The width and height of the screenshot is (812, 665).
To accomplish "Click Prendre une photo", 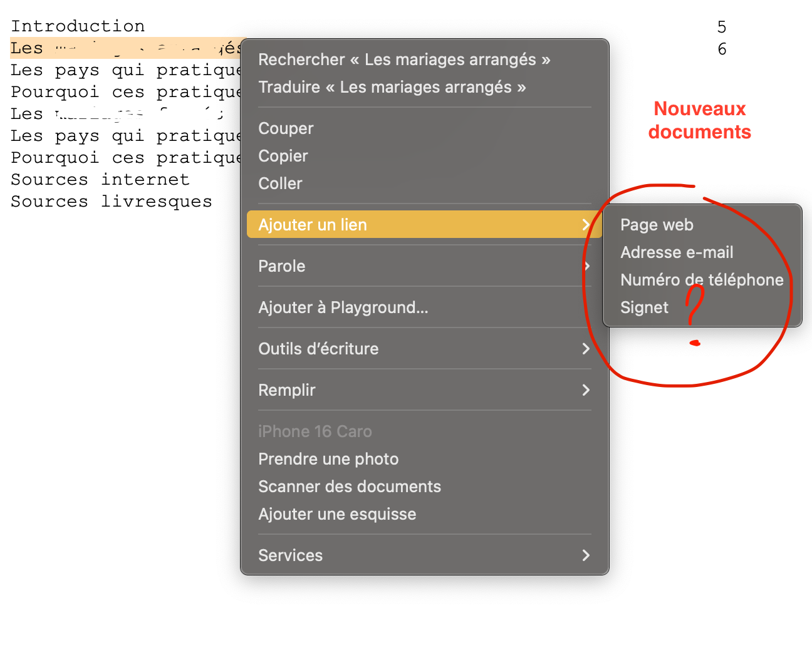I will [328, 459].
